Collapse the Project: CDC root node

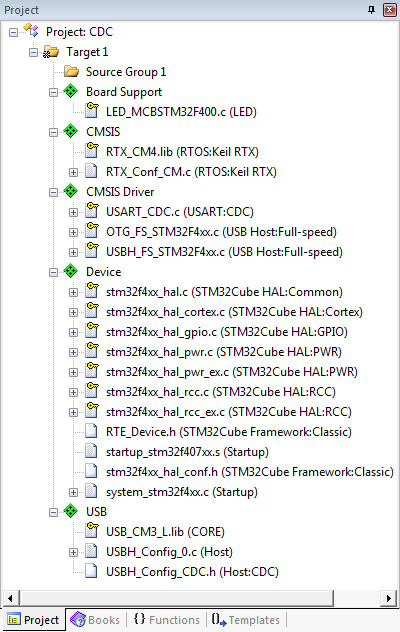coord(13,32)
